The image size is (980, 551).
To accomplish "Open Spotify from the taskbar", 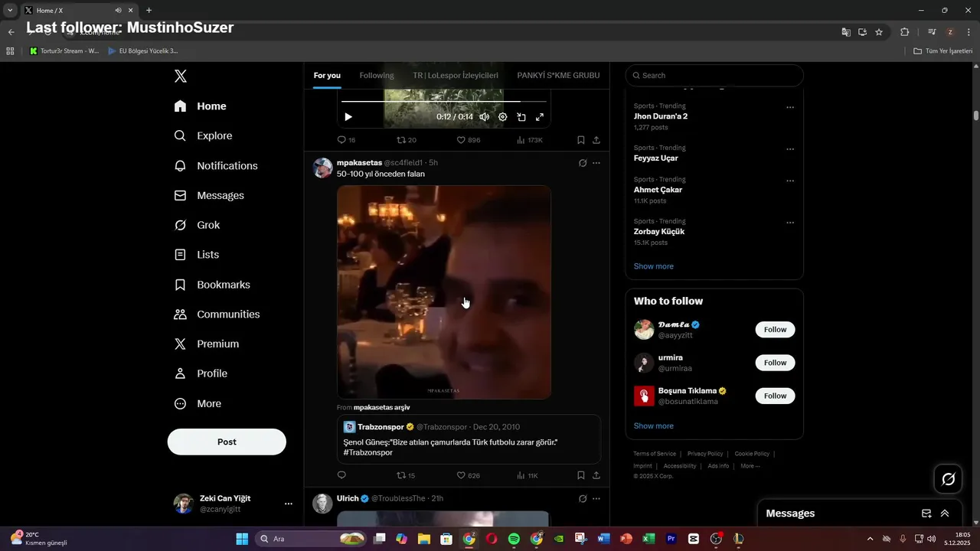I will 514,539.
